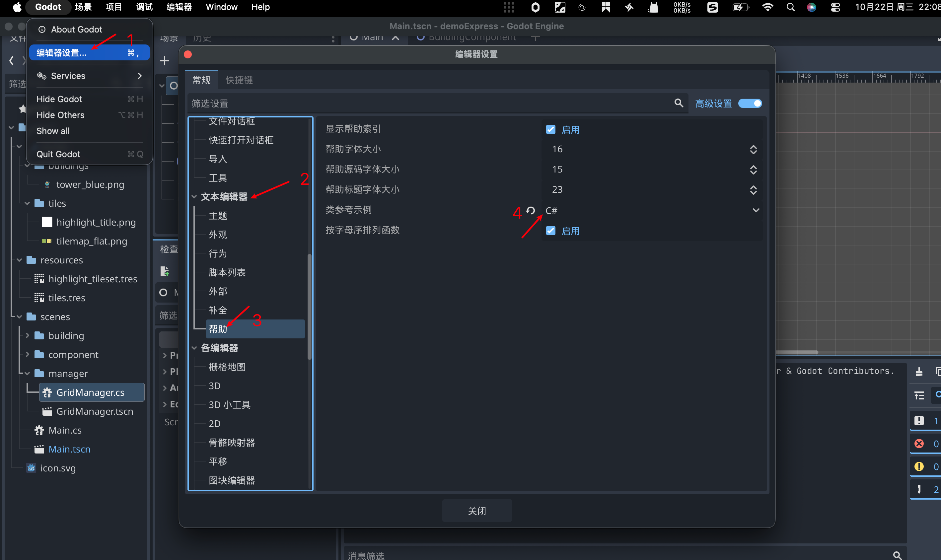Click the warning count icon in the output panel
Screen dimensions: 941x560
(x=919, y=466)
